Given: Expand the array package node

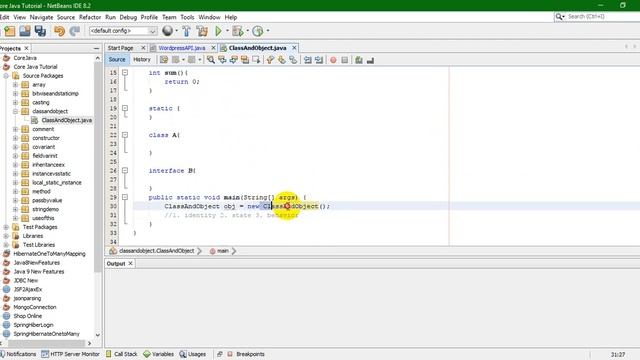Looking at the screenshot, I should (16, 85).
